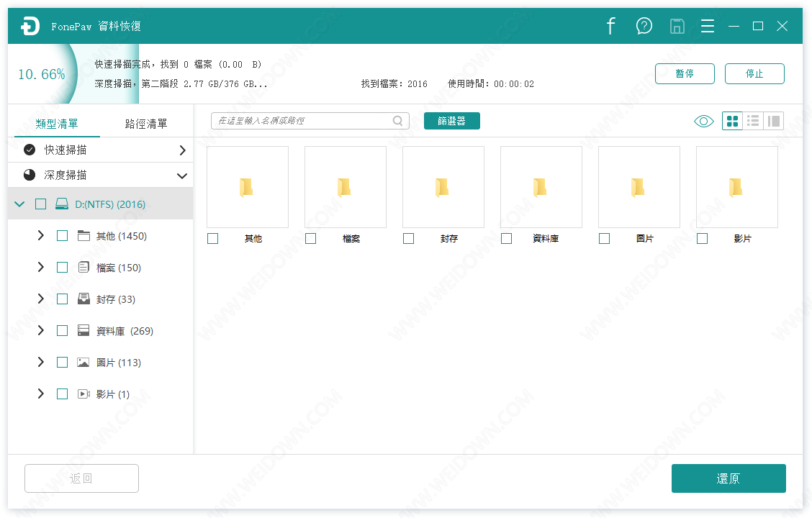The width and height of the screenshot is (812, 518).
Task: Open the 封存 folder thumbnail
Action: [443, 187]
